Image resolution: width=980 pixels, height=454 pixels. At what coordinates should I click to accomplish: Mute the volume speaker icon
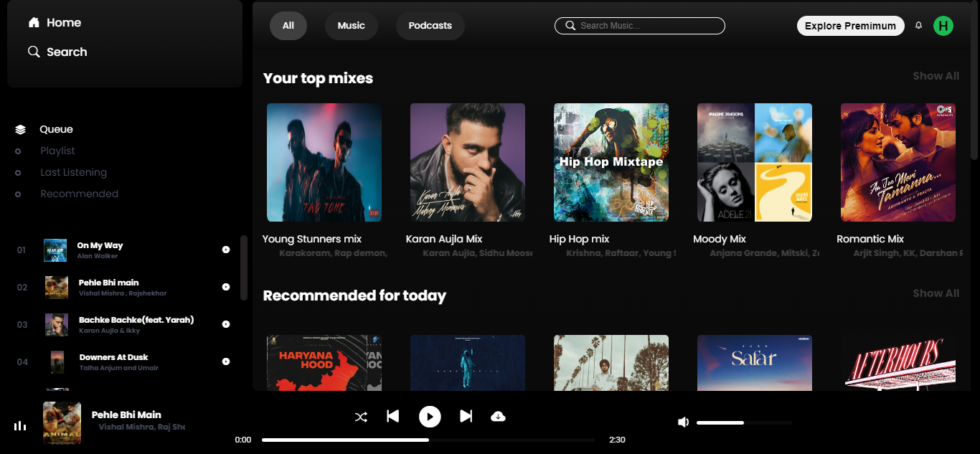pyautogui.click(x=683, y=422)
